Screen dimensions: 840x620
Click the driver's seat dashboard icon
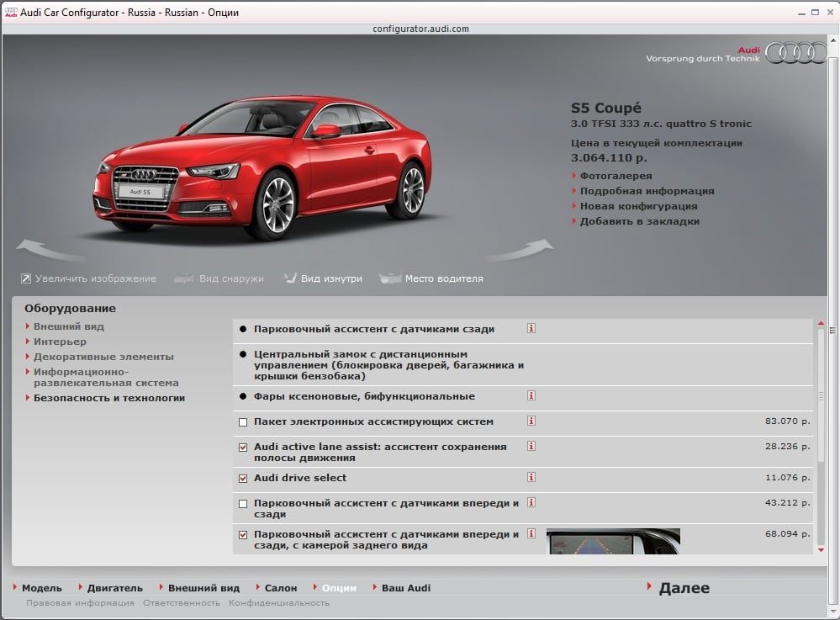(390, 278)
